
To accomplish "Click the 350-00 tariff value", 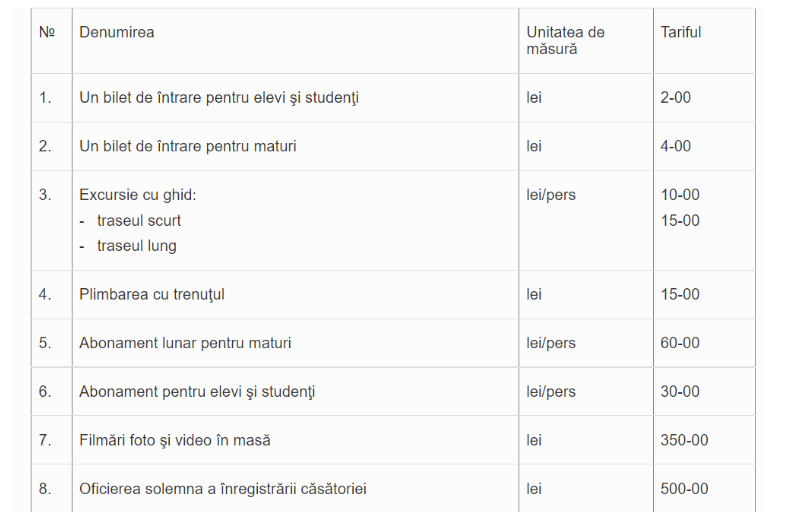I will coord(684,440).
